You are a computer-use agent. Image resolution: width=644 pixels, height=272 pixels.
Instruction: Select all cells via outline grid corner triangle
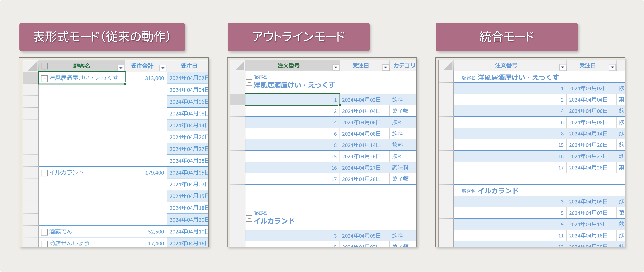pyautogui.click(x=240, y=66)
